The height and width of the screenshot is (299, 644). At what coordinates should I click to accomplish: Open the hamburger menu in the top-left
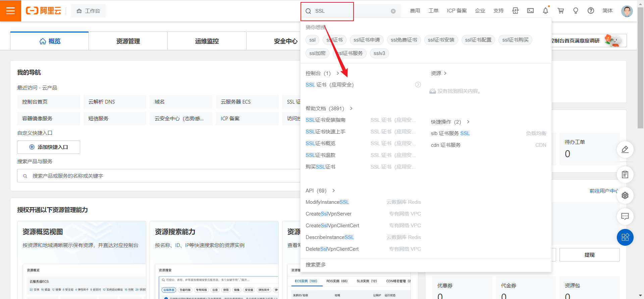click(x=10, y=11)
